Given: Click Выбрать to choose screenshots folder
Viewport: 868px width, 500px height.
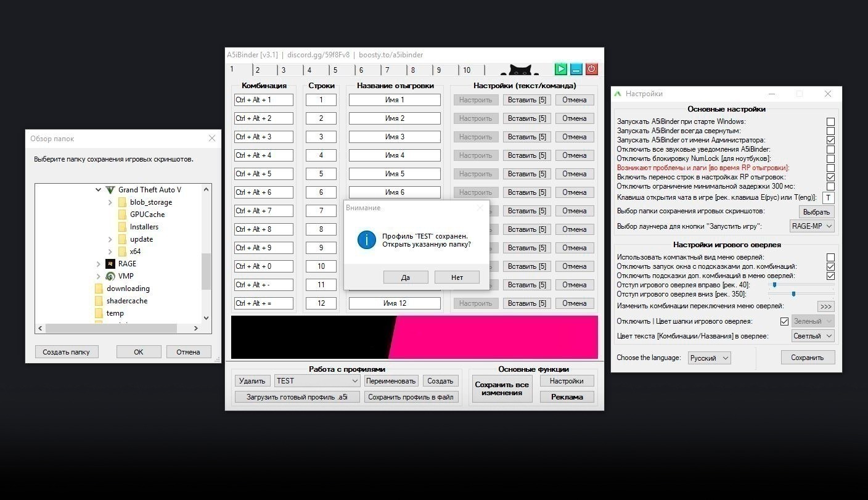Looking at the screenshot, I should coord(816,211).
